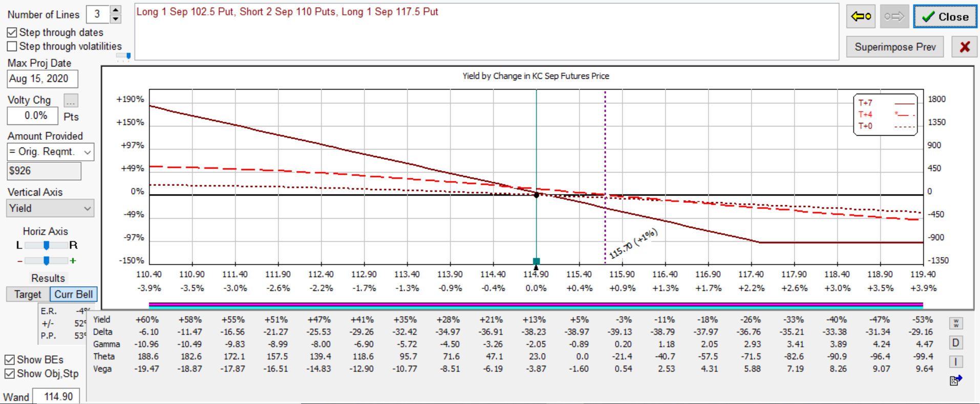The width and height of the screenshot is (980, 404).
Task: Click the position description text box
Action: (x=486, y=32)
